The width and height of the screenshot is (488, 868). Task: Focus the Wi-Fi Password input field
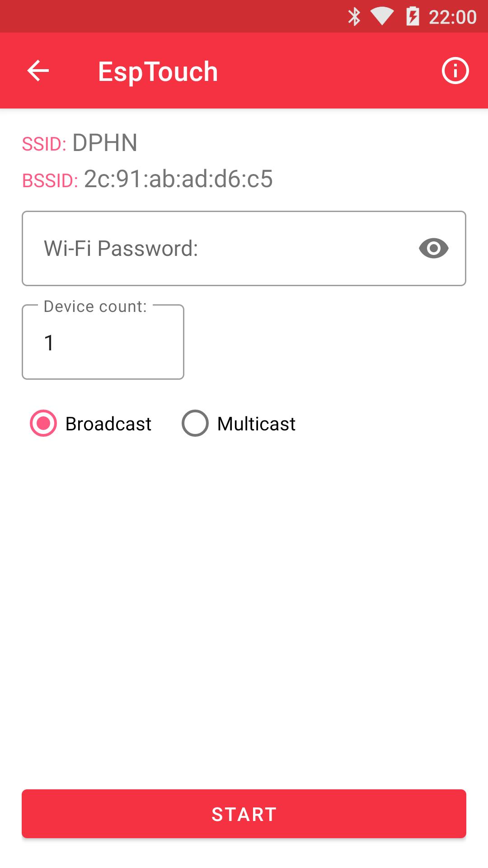click(x=217, y=248)
